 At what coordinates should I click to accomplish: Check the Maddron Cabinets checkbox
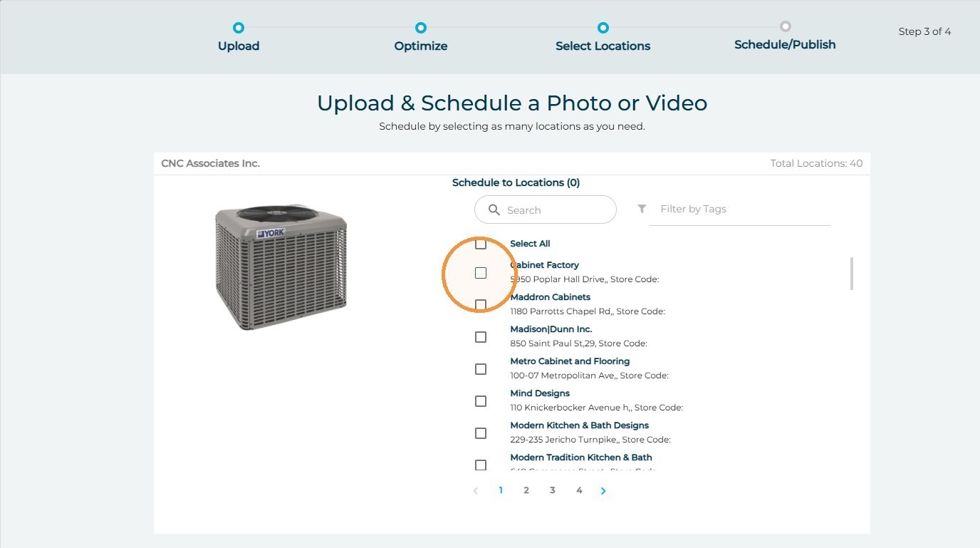481,305
